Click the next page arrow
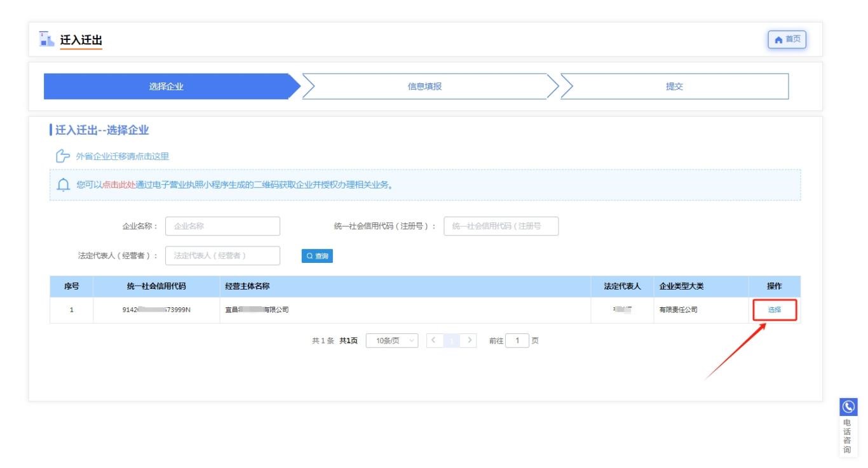The height and width of the screenshot is (468, 868). (470, 341)
